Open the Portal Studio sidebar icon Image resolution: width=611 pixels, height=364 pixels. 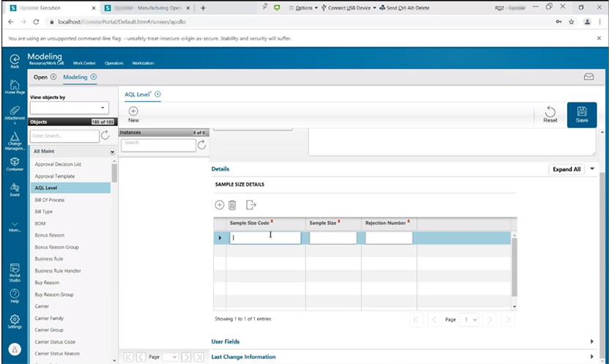(x=14, y=272)
